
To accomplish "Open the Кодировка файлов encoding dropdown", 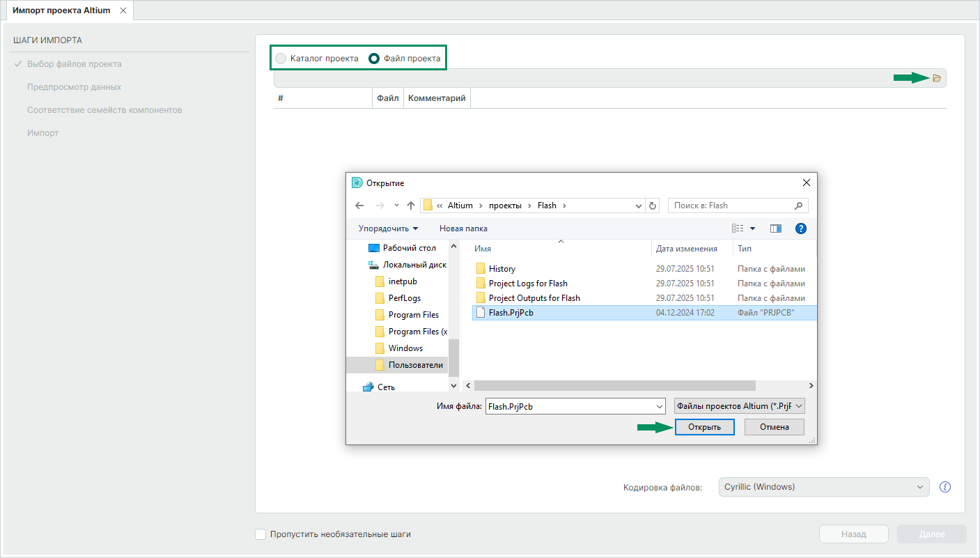I will point(823,487).
